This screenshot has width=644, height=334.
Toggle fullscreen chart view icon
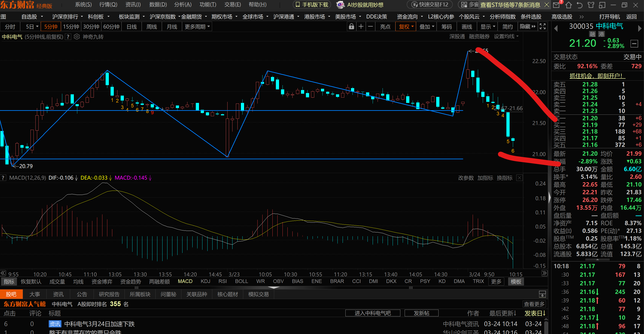pos(542,26)
